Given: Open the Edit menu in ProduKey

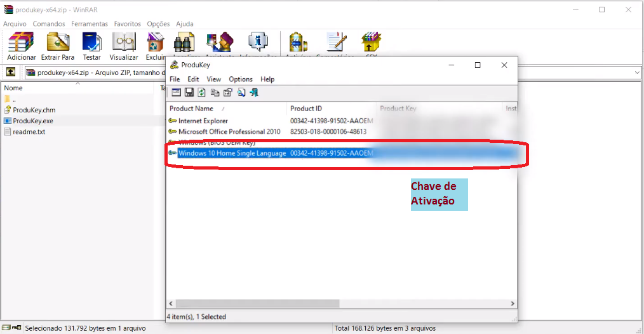Looking at the screenshot, I should point(193,79).
